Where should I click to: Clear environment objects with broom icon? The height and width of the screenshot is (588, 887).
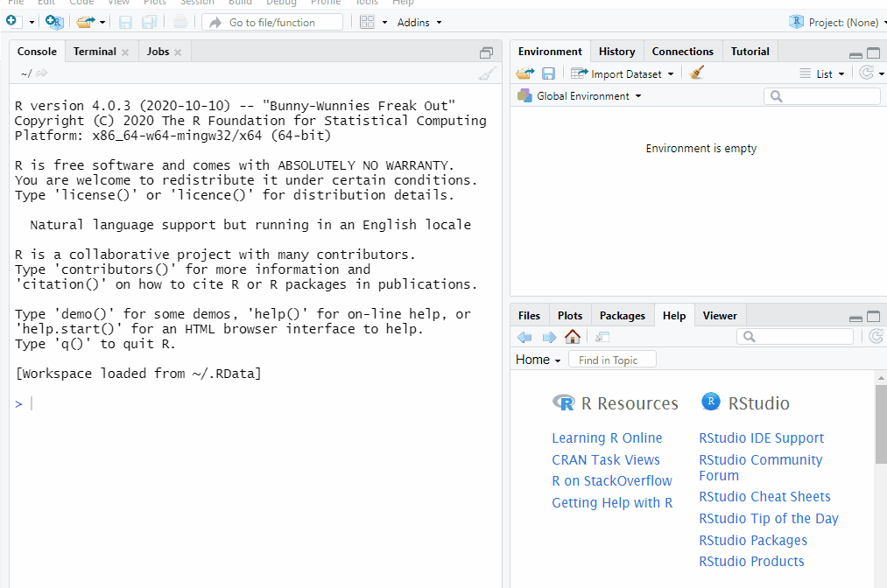[697, 73]
